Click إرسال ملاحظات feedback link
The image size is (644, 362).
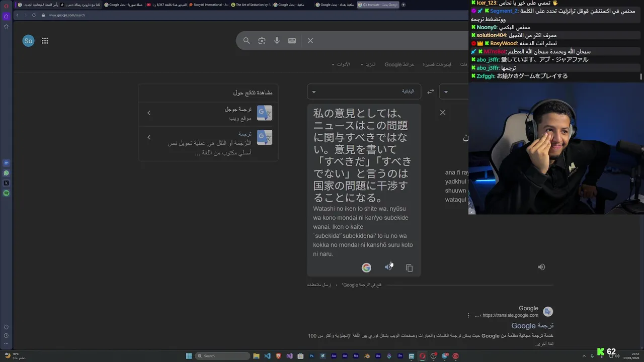click(x=319, y=285)
